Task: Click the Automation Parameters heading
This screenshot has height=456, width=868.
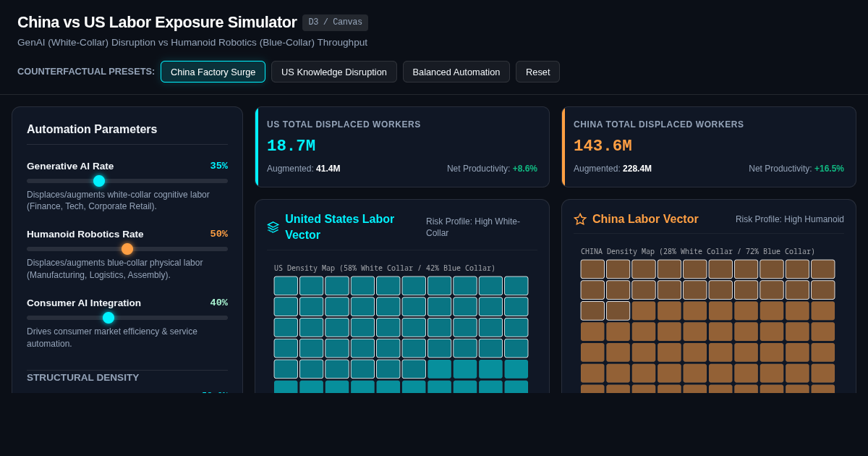Action: (92, 130)
